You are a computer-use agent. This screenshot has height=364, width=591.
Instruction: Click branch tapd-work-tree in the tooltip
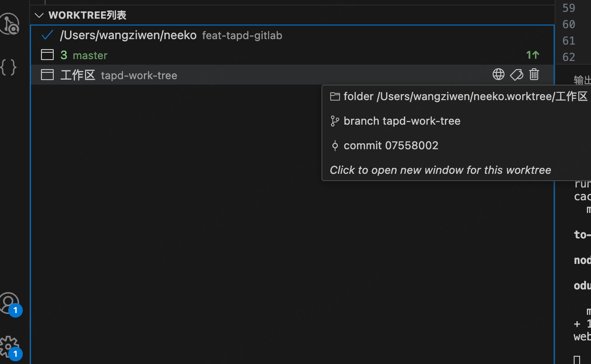click(402, 121)
